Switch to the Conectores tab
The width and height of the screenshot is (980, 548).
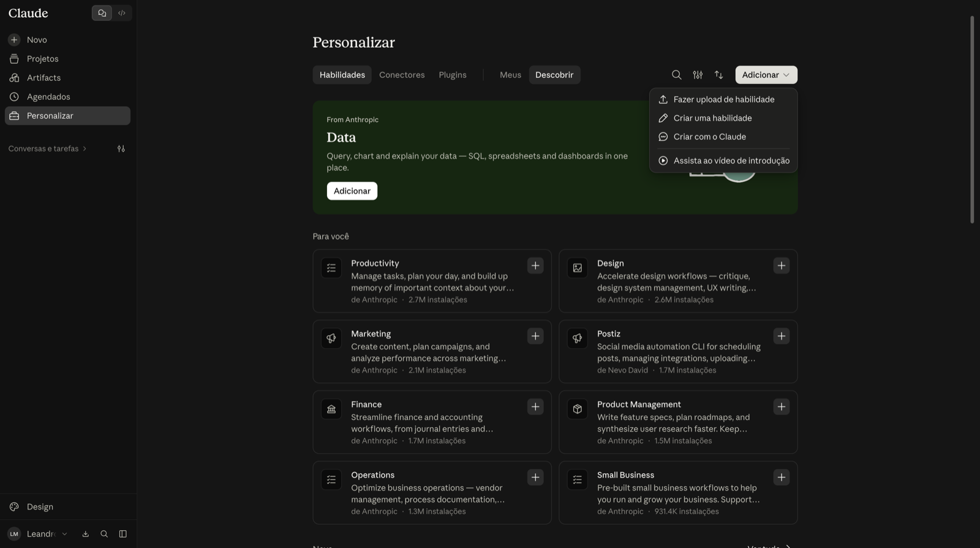click(x=402, y=75)
